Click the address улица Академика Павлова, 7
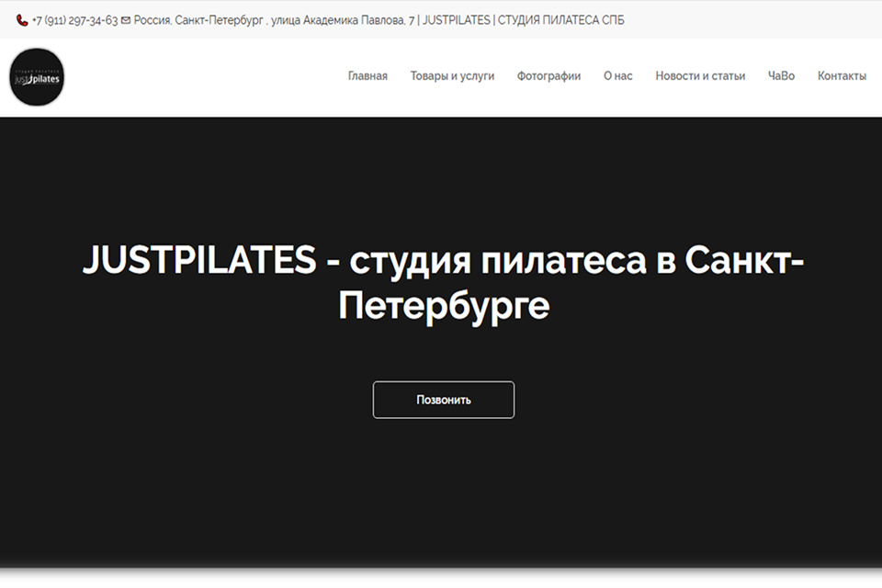The image size is (882, 588). click(343, 20)
